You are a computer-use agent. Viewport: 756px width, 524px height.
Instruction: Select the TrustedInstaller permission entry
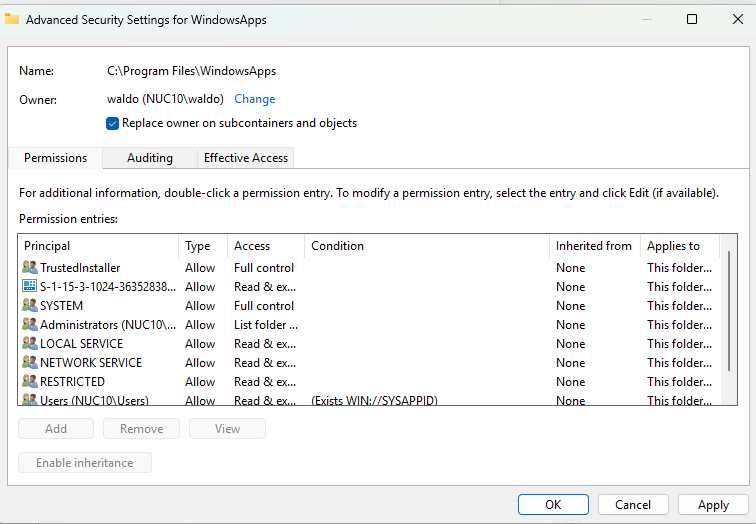(x=369, y=268)
